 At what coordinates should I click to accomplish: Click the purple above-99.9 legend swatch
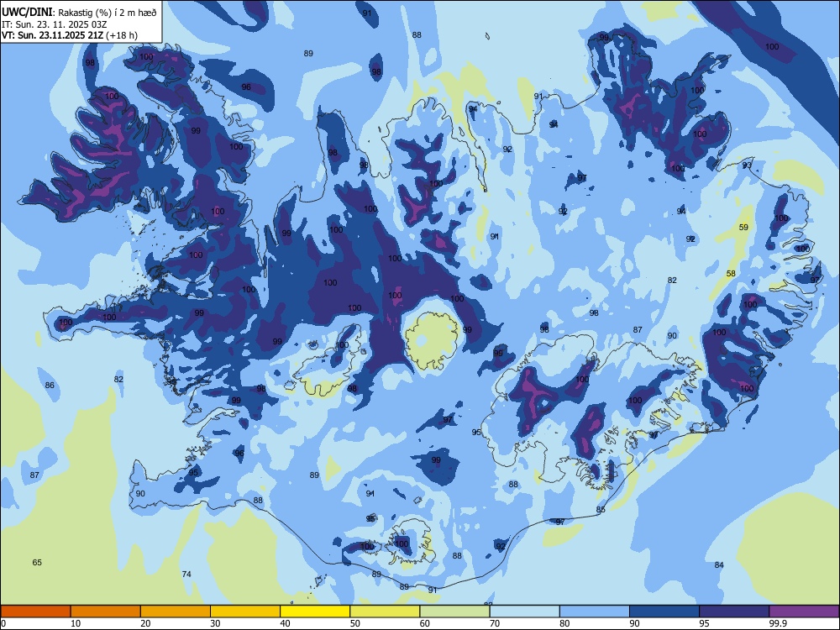tap(805, 612)
